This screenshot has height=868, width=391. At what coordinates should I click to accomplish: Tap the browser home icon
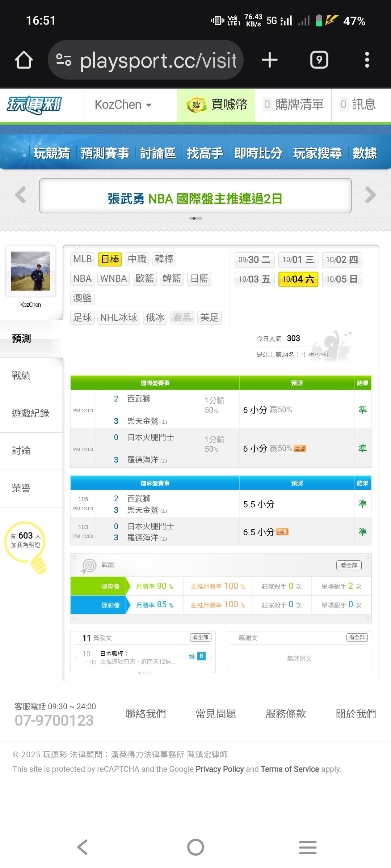(x=24, y=60)
